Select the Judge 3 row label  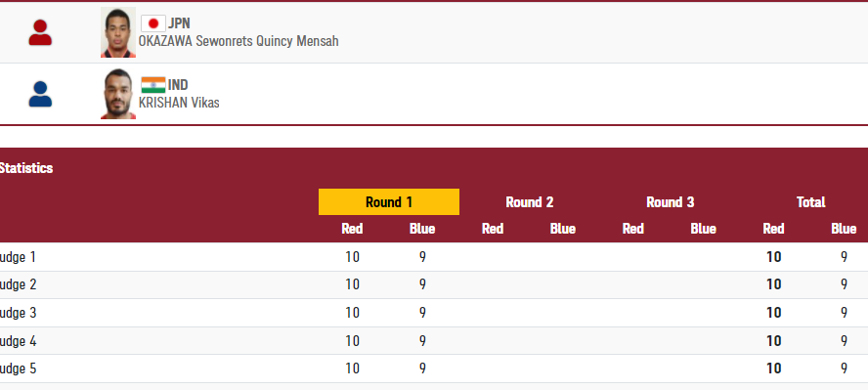pyautogui.click(x=18, y=313)
